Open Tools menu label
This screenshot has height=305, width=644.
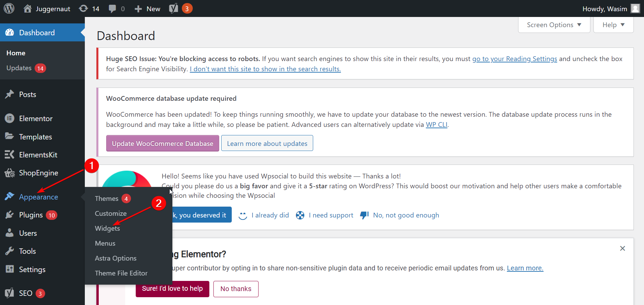coord(27,251)
